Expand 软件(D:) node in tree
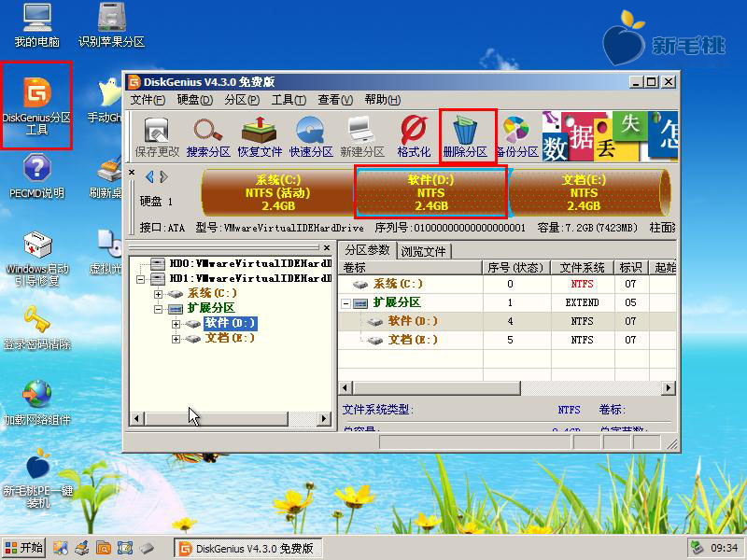 click(176, 324)
